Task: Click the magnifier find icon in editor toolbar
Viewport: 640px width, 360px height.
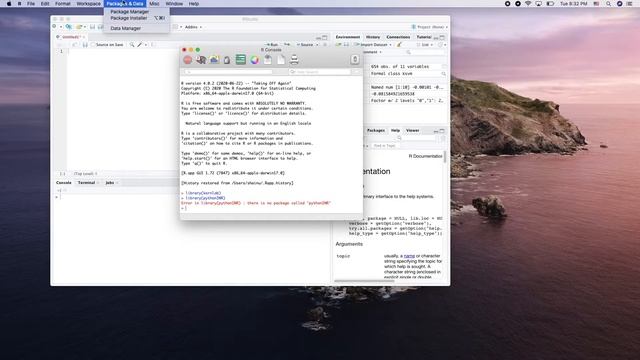Action: [132, 44]
